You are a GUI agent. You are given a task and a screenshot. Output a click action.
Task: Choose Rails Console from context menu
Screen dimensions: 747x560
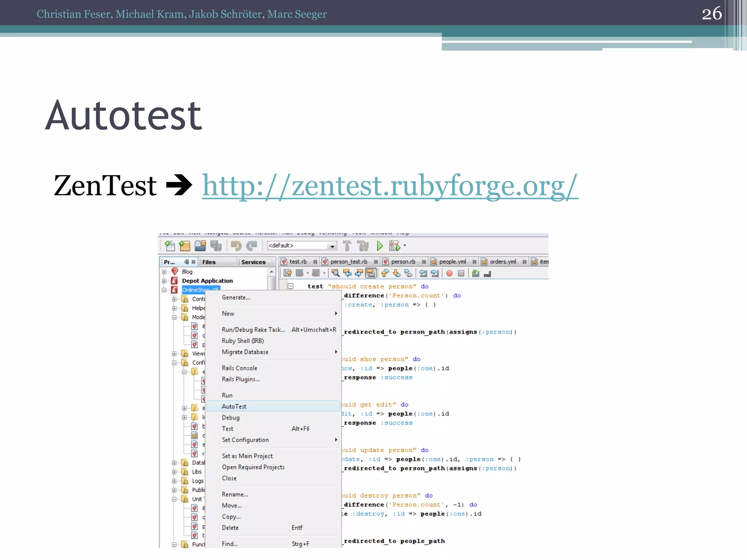click(x=239, y=368)
